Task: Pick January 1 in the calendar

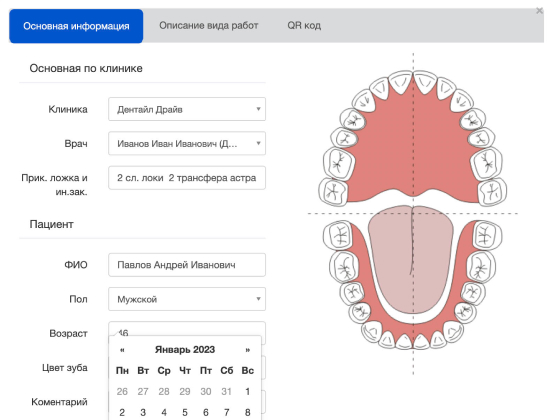Action: 247,391
